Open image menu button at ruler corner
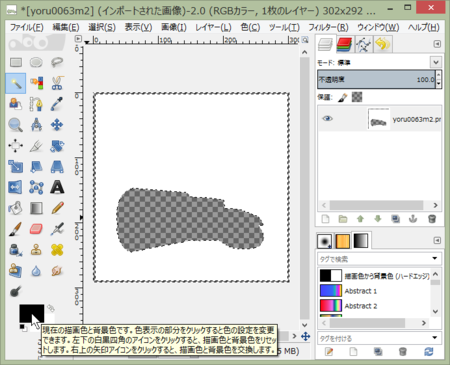 coord(78,39)
